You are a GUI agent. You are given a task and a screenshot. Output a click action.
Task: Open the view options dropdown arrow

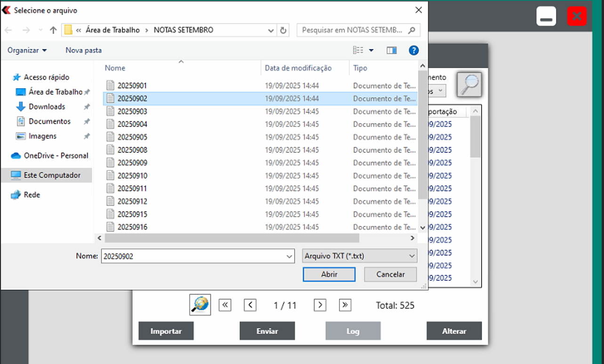point(371,50)
